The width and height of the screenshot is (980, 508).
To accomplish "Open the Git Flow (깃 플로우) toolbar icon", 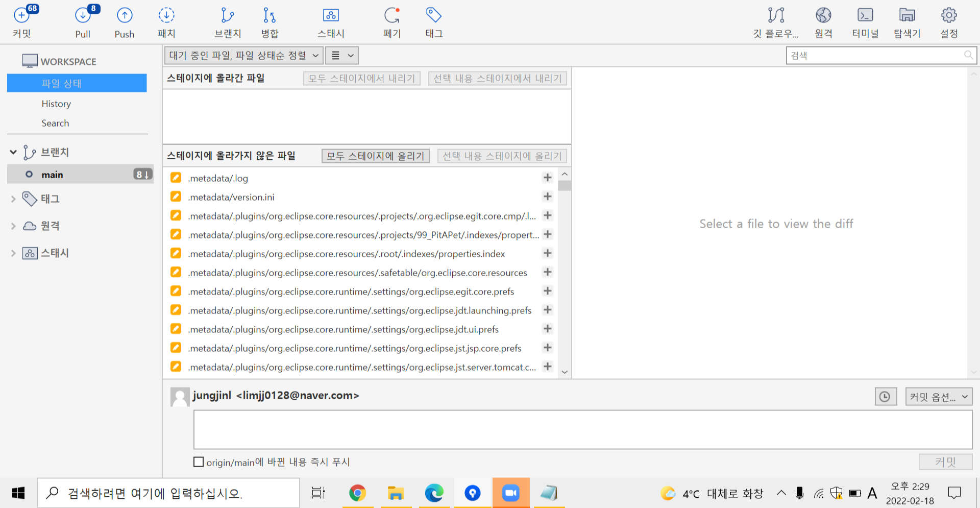I will point(776,21).
